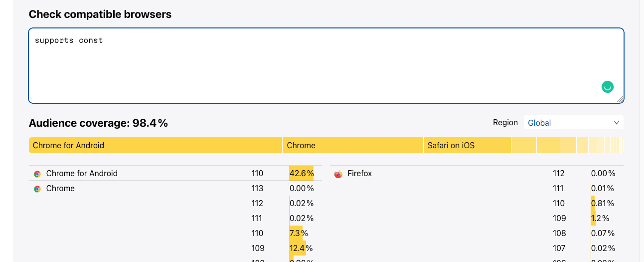Click the green Grammarly icon in textarea
This screenshot has width=644, height=262.
[607, 87]
